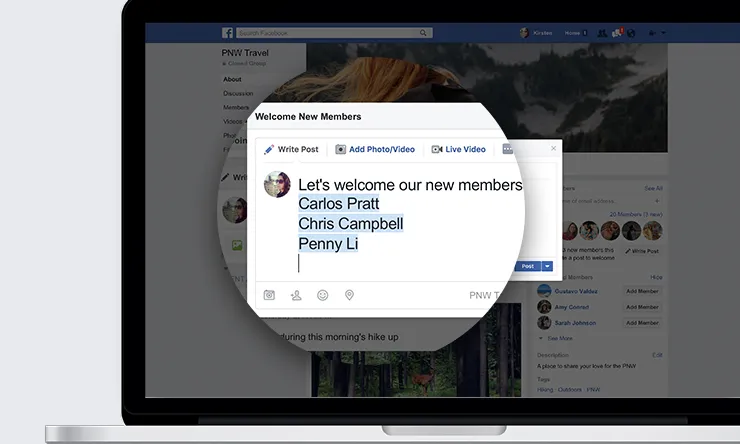Image resolution: width=740 pixels, height=444 pixels.
Task: Open the 20 Members (3 new) link
Action: click(636, 214)
